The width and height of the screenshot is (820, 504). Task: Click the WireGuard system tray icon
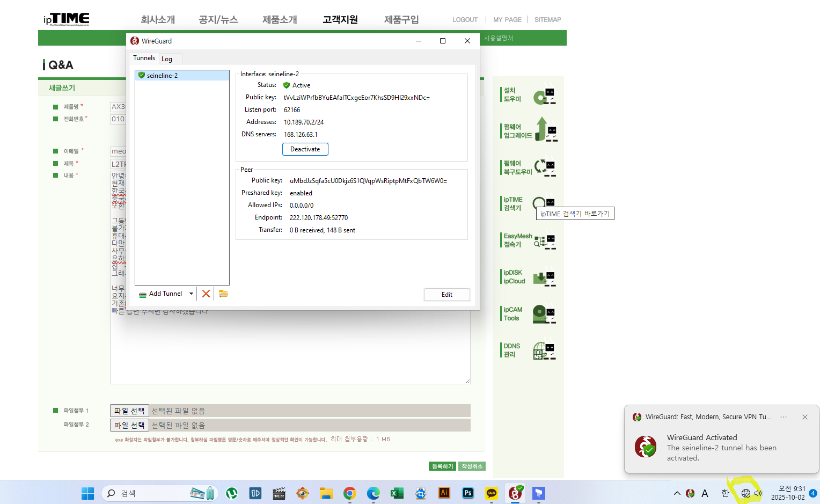pos(690,493)
